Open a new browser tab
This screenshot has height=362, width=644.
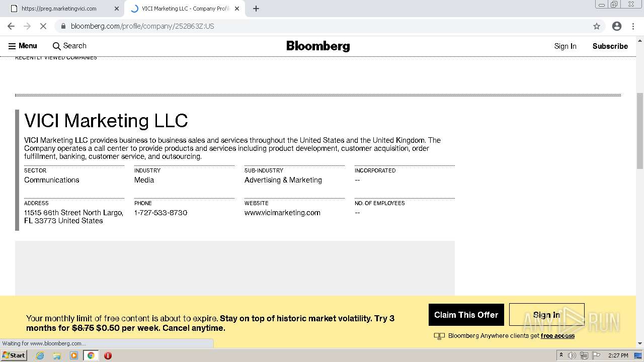256,9
